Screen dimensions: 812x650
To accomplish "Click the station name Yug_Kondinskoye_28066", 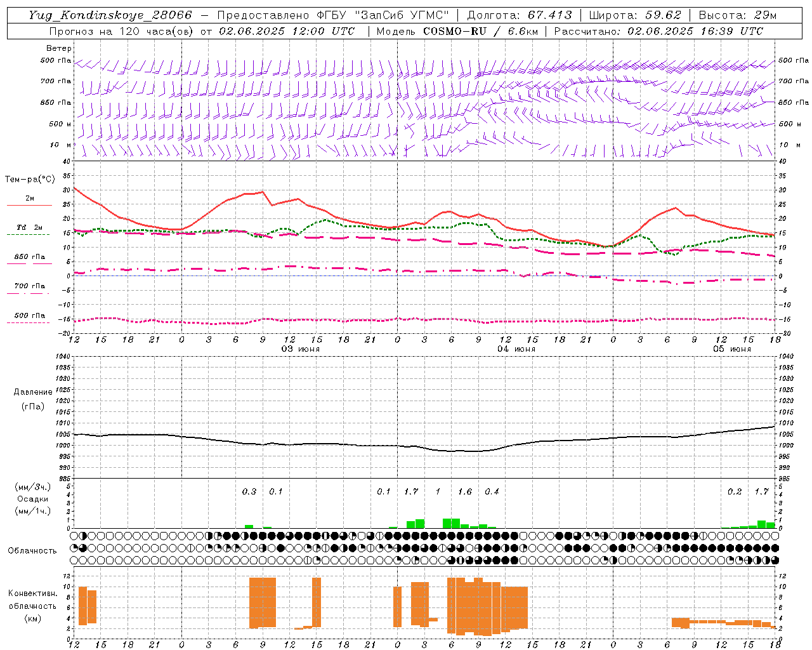I will pos(110,15).
